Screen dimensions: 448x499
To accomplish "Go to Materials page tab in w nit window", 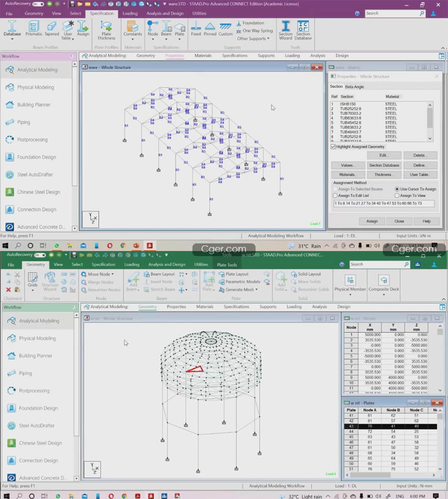I will point(205,307).
